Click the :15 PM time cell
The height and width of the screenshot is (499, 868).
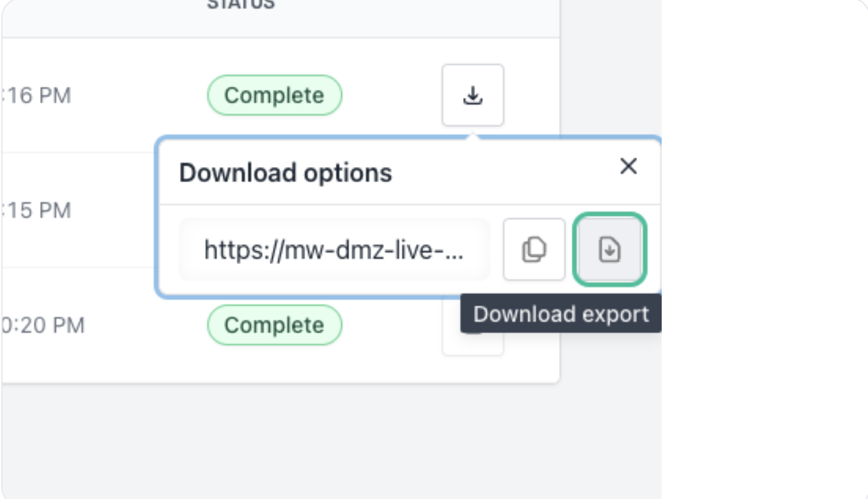[x=37, y=211]
